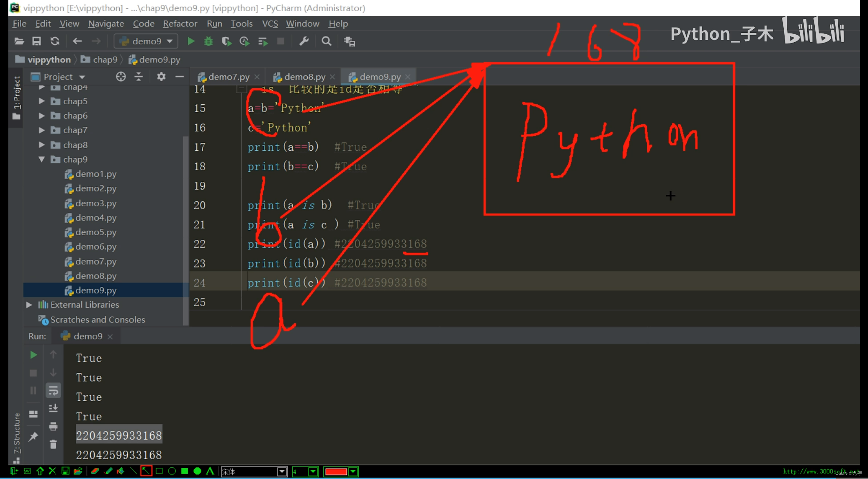Select the rectangle annotation tool
Screen dimensions: 868x479
click(159, 471)
